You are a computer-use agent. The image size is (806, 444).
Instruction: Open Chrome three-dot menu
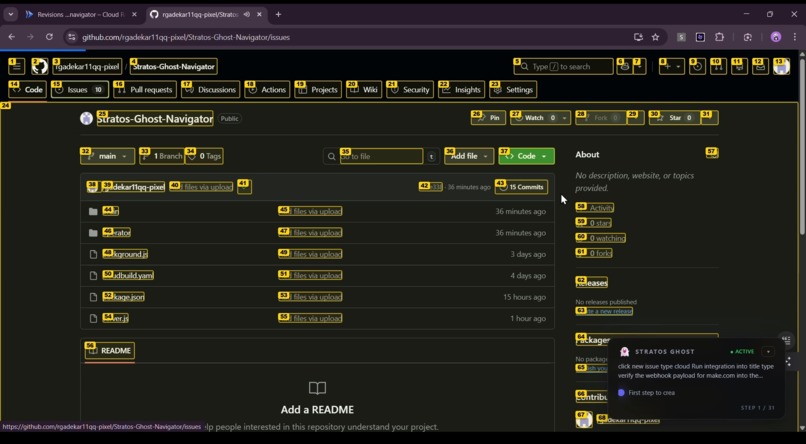click(795, 37)
